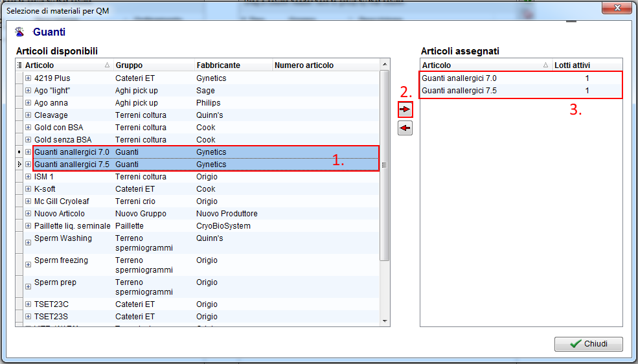Viewport: 638px width, 364px height.
Task: Expand the ISM 1 row
Action: (x=28, y=177)
